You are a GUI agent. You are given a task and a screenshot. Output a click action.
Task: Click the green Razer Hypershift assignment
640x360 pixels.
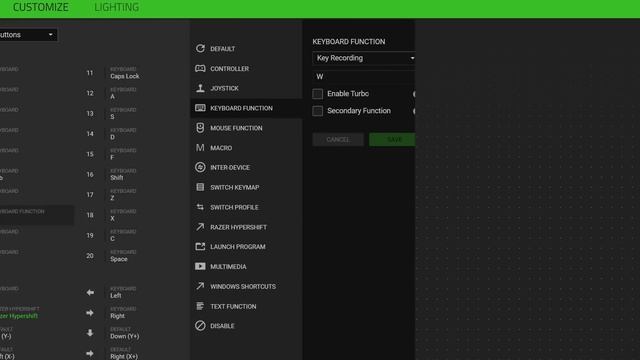pos(19,316)
